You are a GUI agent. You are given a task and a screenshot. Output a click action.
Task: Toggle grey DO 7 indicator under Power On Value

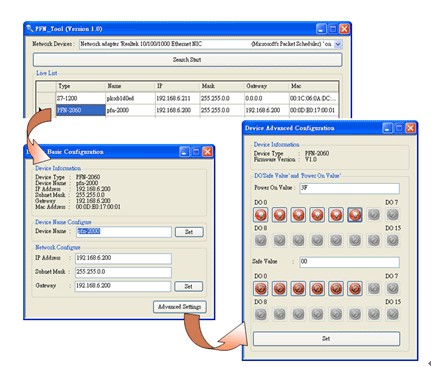pos(393,215)
